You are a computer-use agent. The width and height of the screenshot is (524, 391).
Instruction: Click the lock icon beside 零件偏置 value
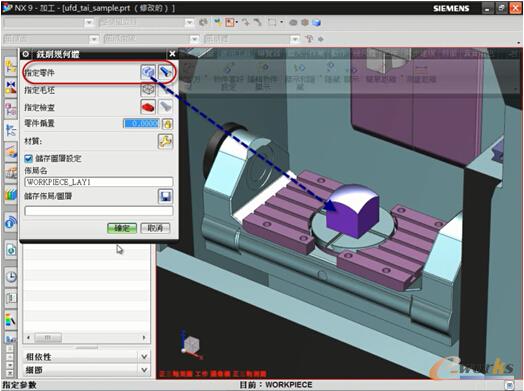[x=167, y=124]
